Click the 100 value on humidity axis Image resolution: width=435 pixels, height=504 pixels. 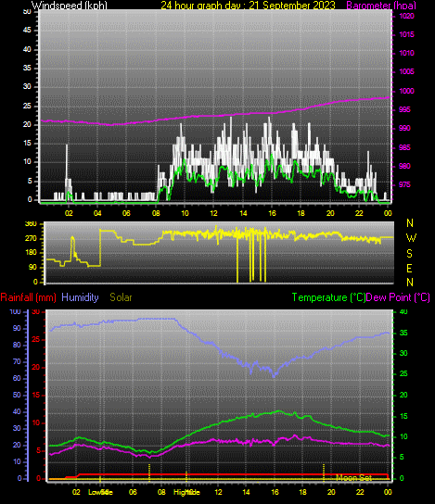click(x=15, y=312)
